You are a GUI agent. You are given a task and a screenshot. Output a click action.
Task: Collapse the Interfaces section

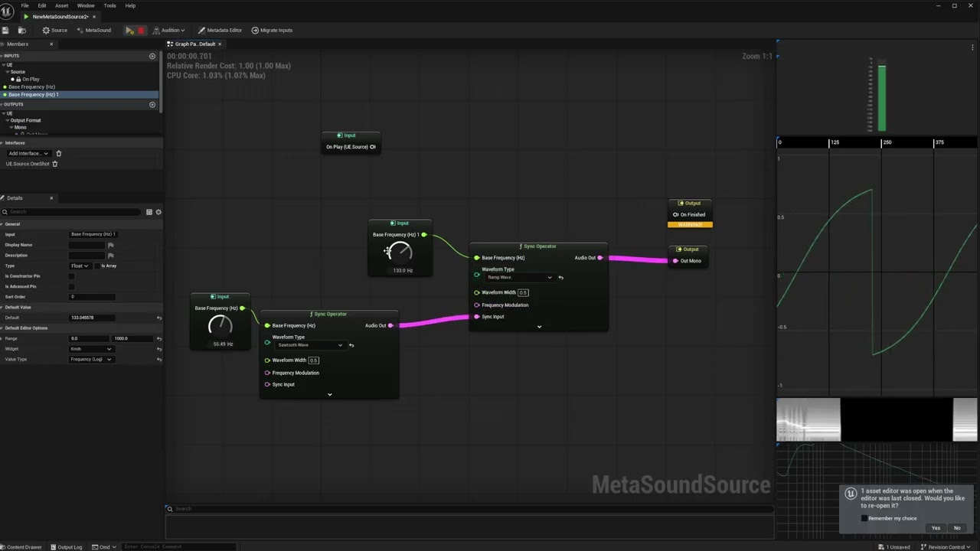click(x=2, y=142)
